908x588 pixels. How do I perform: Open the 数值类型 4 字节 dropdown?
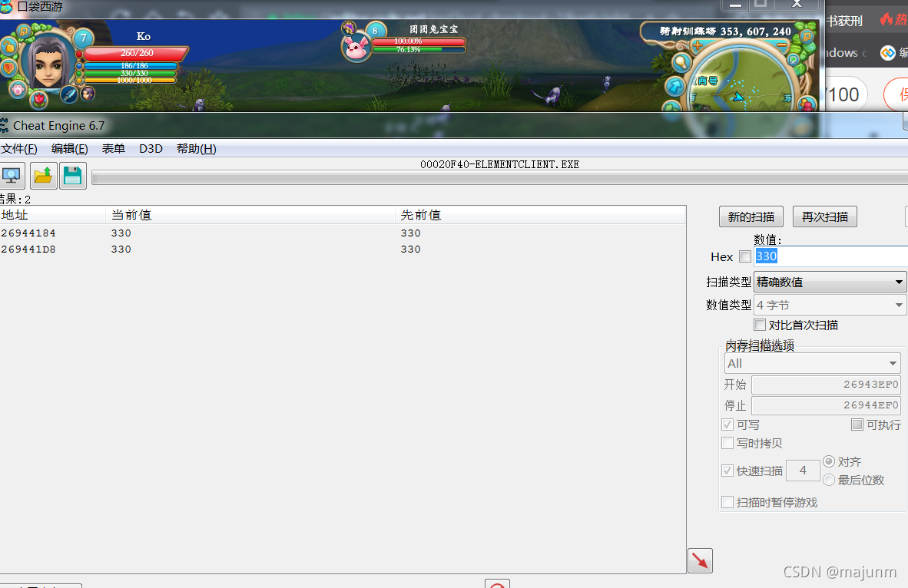click(x=830, y=305)
